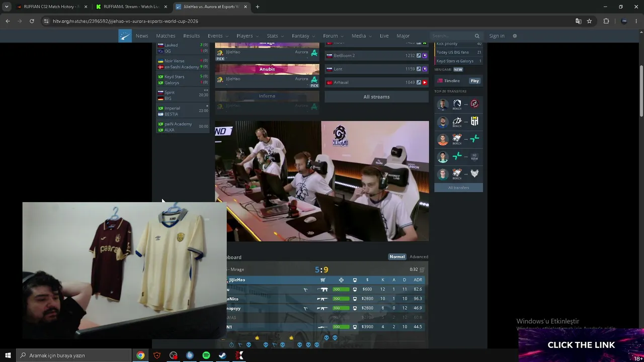This screenshot has height=362, width=644.
Task: Open the HLTV settings gear icon
Action: point(515,36)
